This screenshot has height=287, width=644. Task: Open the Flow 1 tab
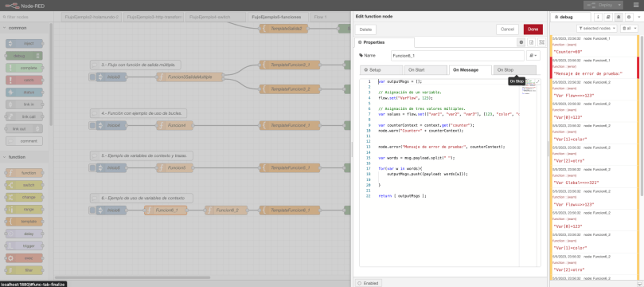(x=330, y=18)
